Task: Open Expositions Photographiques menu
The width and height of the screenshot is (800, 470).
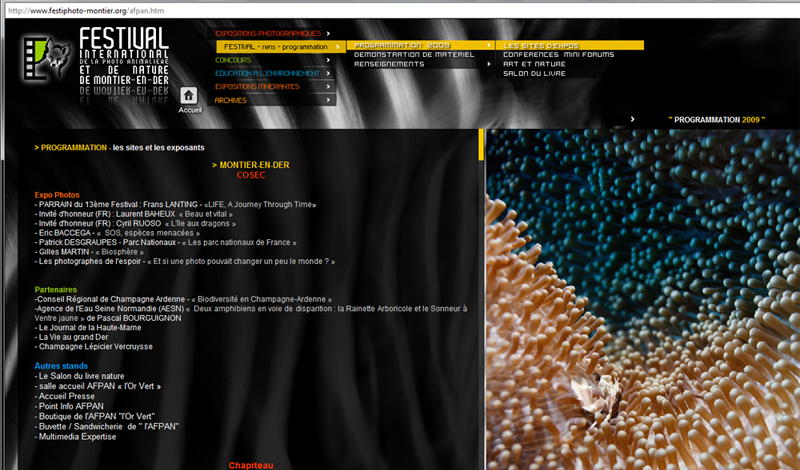Action: pos(268,34)
